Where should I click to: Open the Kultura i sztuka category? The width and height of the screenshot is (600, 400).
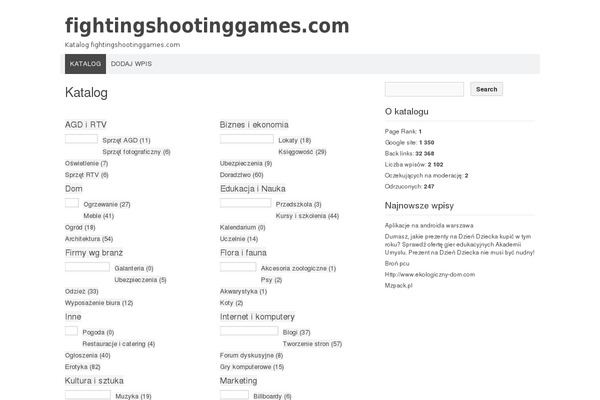(94, 381)
